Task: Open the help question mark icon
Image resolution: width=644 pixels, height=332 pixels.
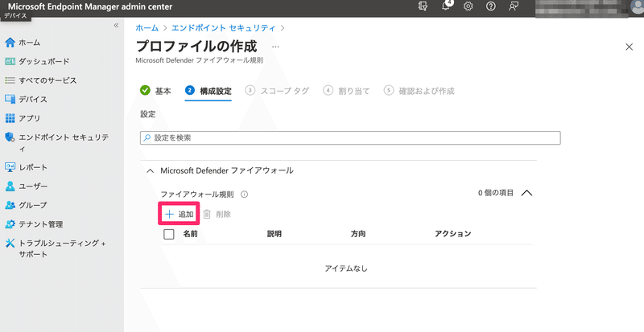Action: (490, 6)
